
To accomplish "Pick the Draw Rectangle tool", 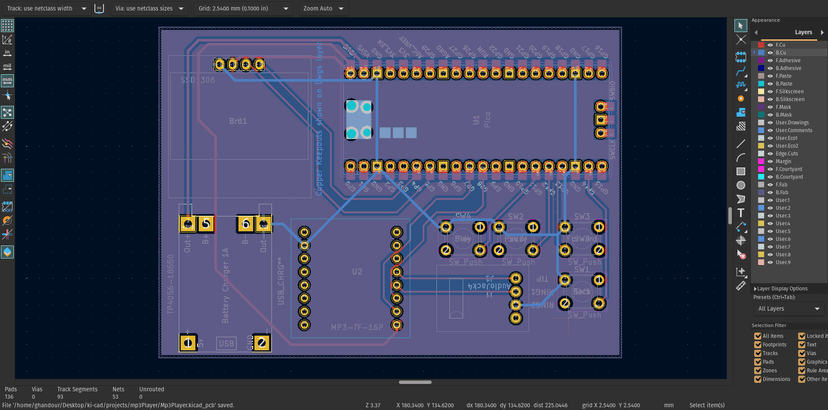I will 741,171.
